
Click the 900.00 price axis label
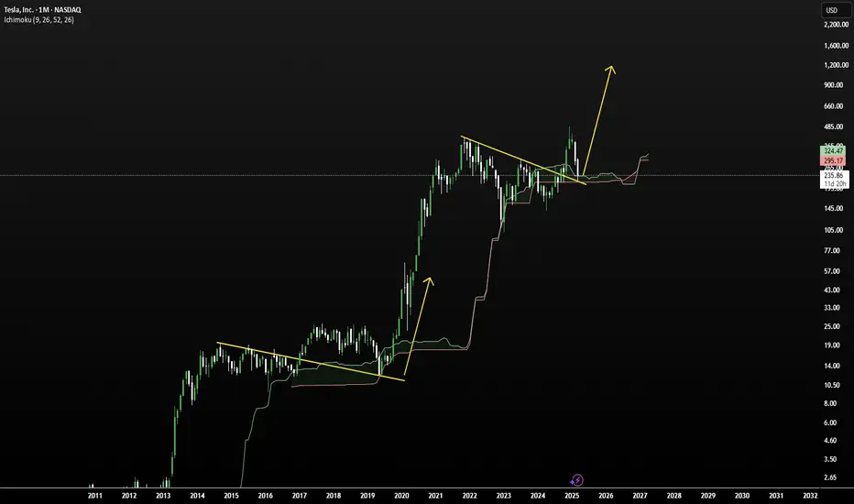pyautogui.click(x=833, y=85)
